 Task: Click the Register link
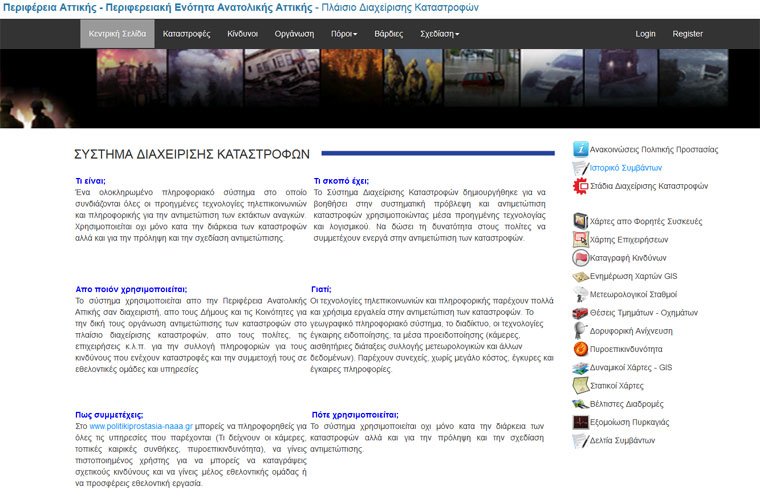click(x=687, y=34)
